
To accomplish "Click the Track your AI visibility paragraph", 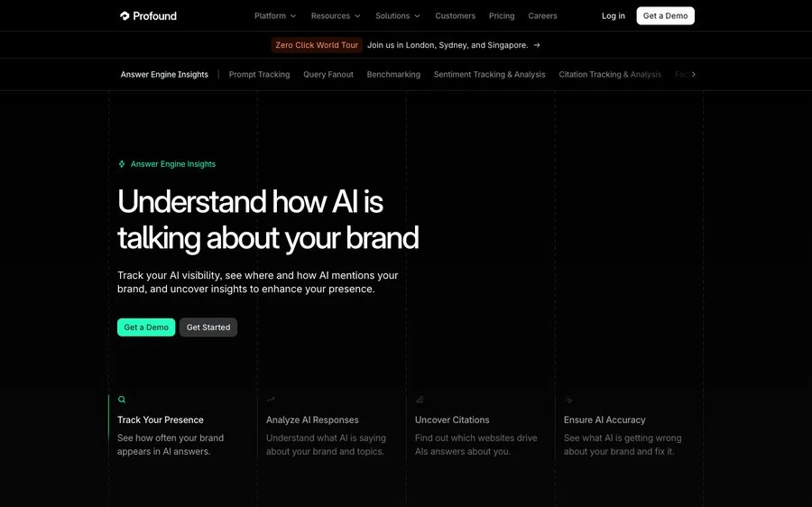I will pos(257,282).
